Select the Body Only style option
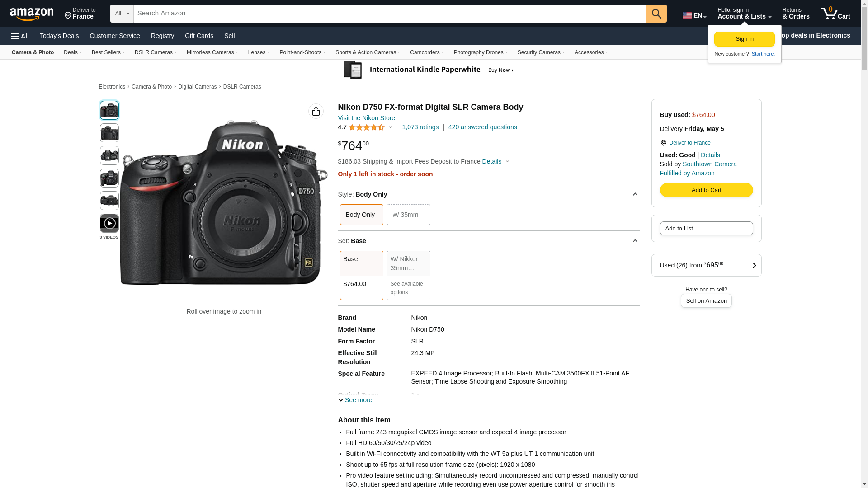This screenshot has height=488, width=868. 361,215
